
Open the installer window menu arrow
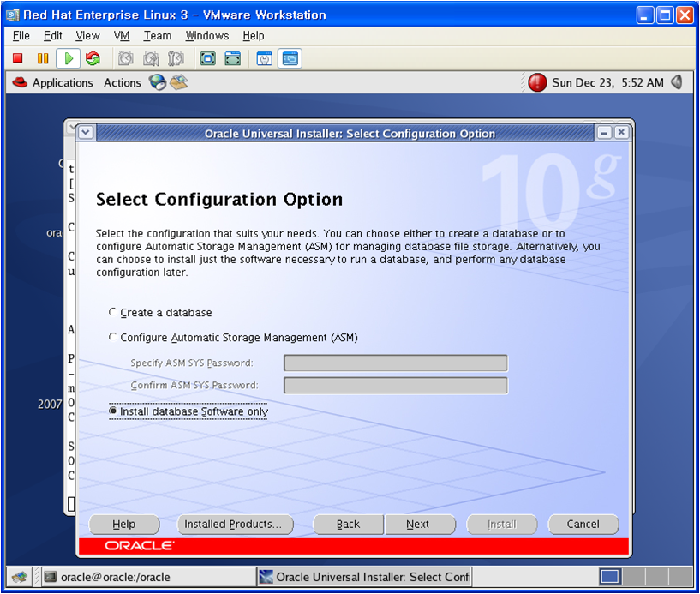tap(86, 133)
